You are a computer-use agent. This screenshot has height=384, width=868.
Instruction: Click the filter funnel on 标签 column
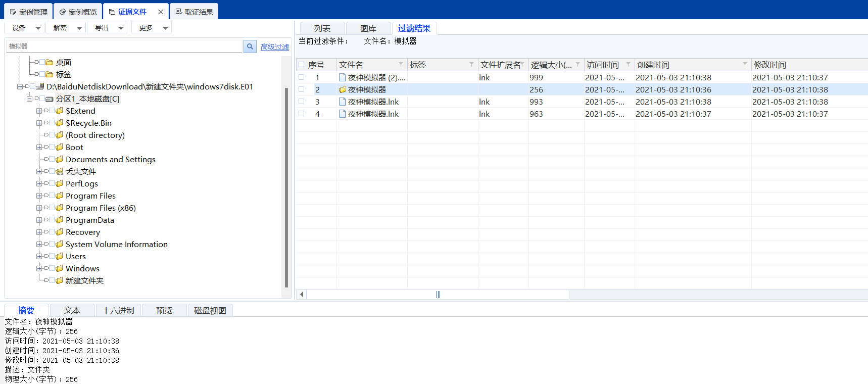[472, 64]
